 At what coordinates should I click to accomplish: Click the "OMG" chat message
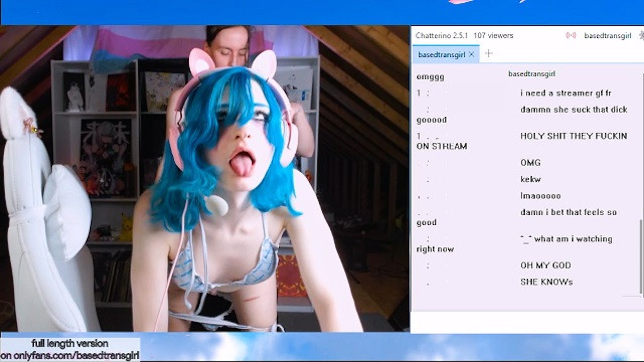point(530,162)
